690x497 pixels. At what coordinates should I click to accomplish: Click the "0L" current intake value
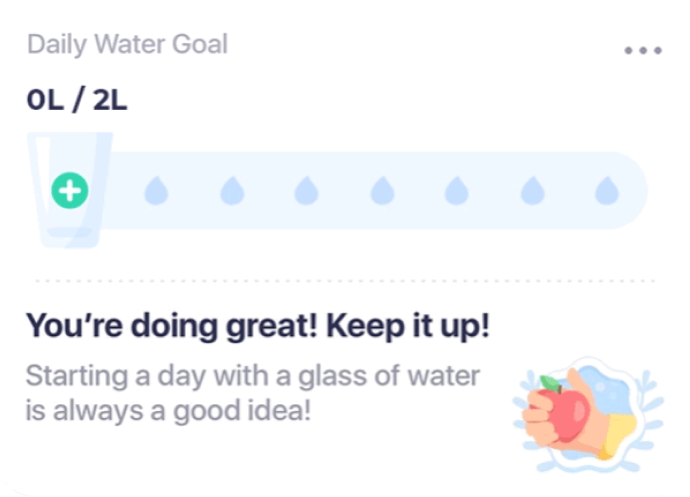pyautogui.click(x=46, y=100)
